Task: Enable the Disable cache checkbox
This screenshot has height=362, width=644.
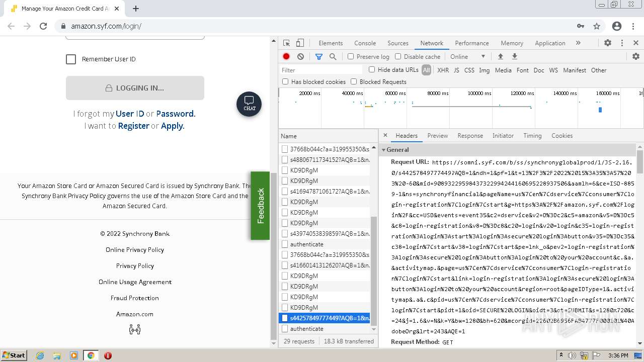Action: [x=398, y=57]
